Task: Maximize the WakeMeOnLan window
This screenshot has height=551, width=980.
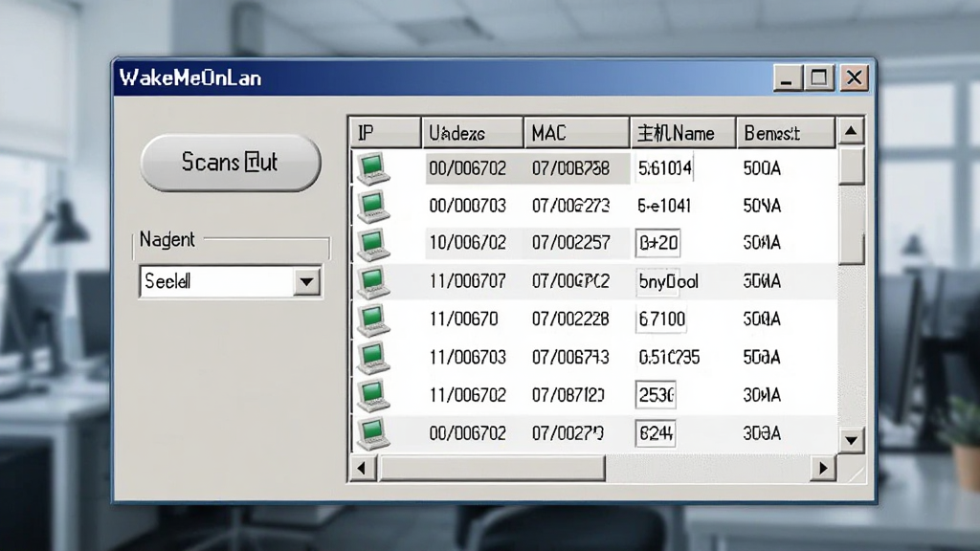Action: [819, 78]
